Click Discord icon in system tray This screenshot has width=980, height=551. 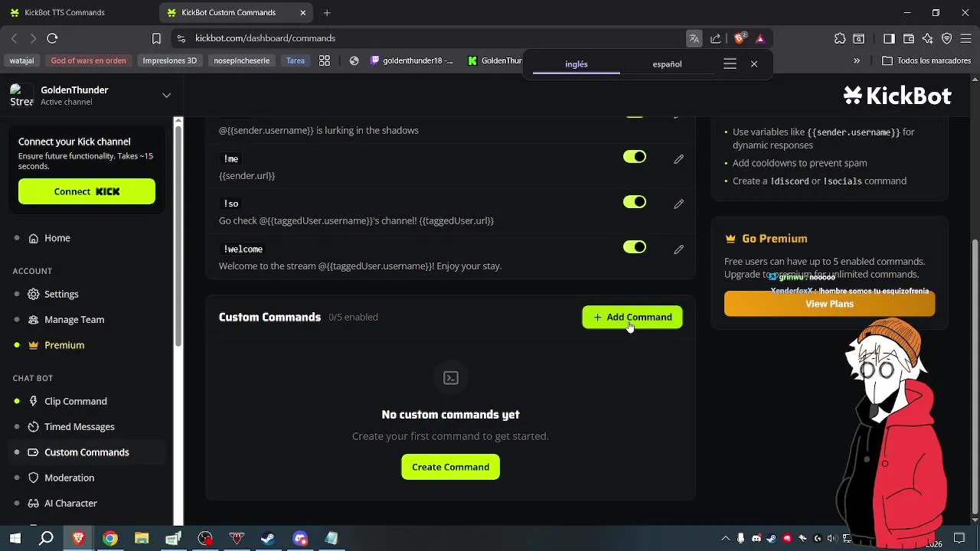(756, 539)
